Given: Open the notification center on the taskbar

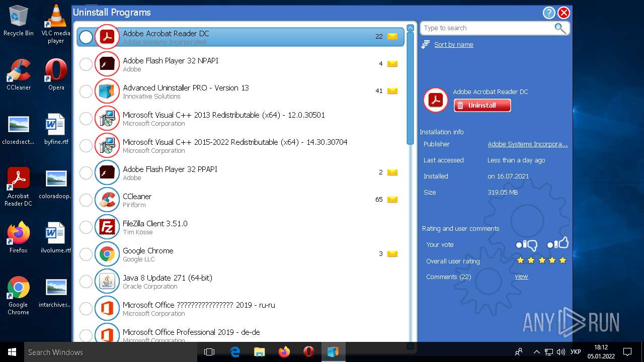Looking at the screenshot, I should click(627, 352).
